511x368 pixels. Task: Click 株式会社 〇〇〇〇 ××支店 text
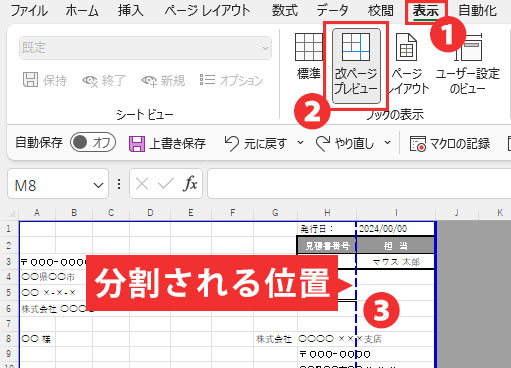[x=319, y=339]
